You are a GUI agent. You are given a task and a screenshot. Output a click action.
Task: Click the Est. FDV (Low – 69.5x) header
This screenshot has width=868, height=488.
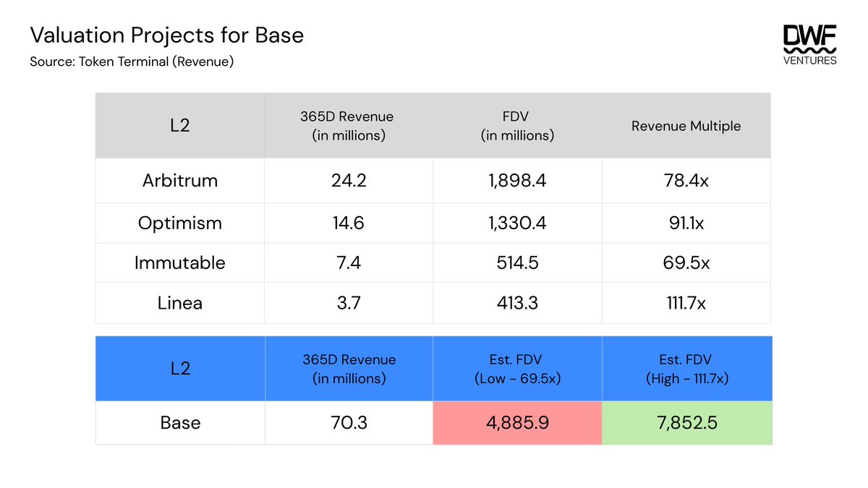click(x=516, y=367)
